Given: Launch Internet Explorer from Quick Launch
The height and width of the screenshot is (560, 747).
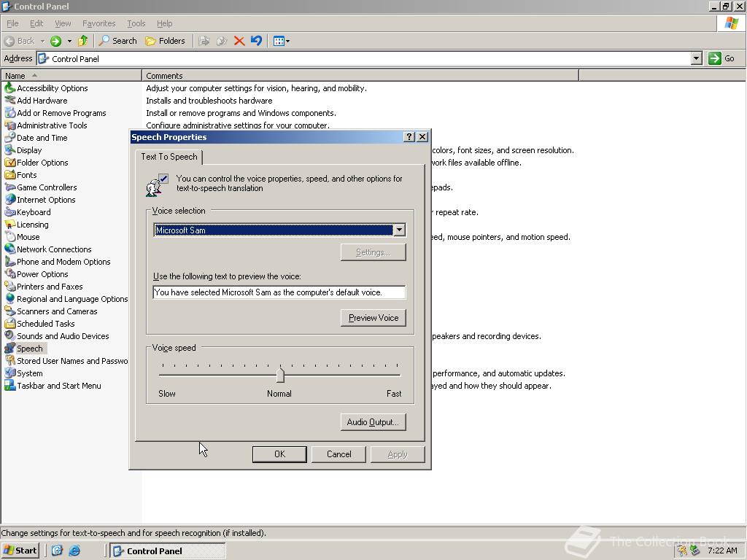Looking at the screenshot, I should pos(74,551).
